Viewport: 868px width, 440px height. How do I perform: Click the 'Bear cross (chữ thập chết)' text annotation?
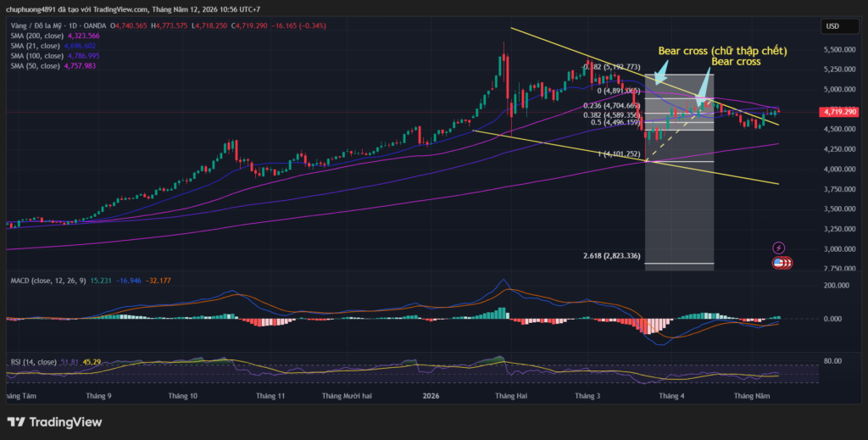point(722,51)
